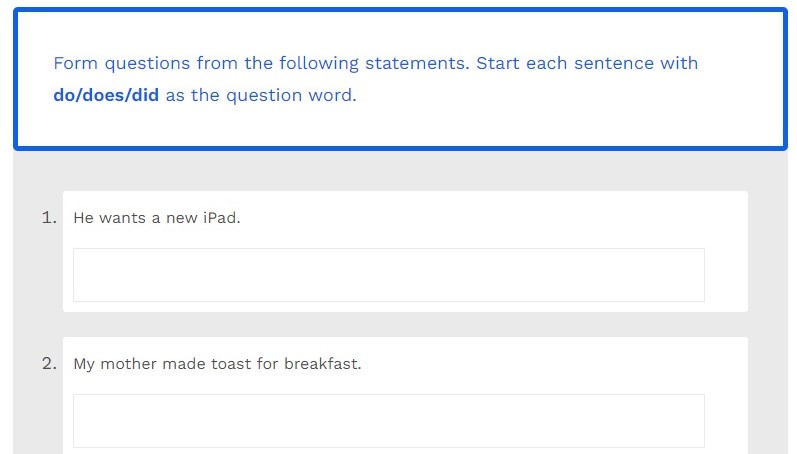
Task: Click the instruction line starting "Form questions"
Action: click(375, 64)
